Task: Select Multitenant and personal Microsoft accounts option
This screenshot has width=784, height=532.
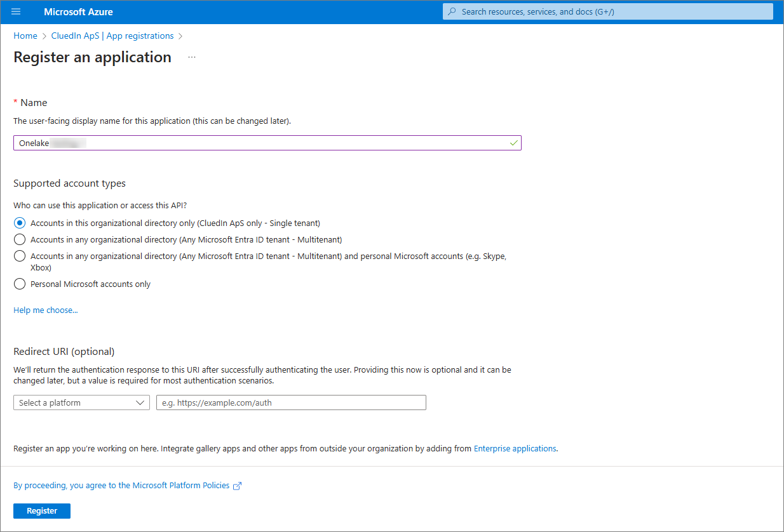Action: 19,256
